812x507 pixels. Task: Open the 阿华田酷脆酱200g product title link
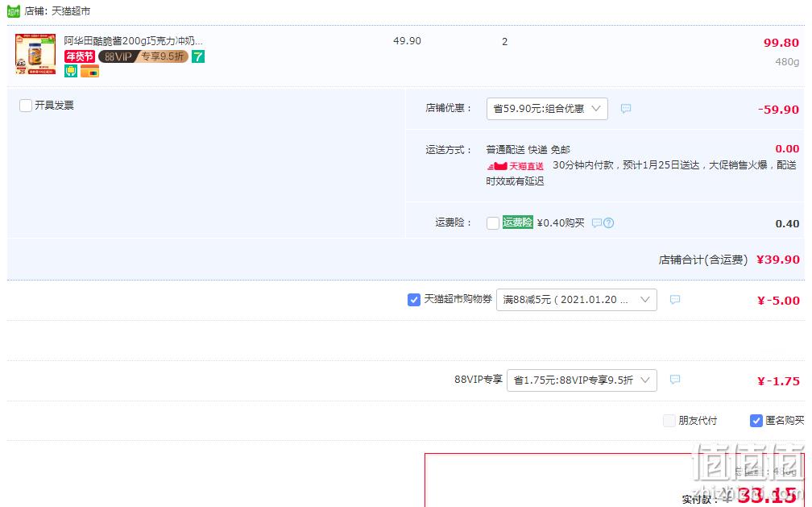click(133, 40)
